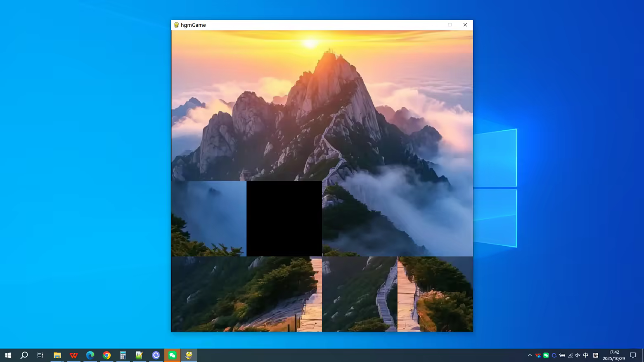This screenshot has width=644, height=362.
Task: Open Task View in the taskbar
Action: pyautogui.click(x=40, y=355)
